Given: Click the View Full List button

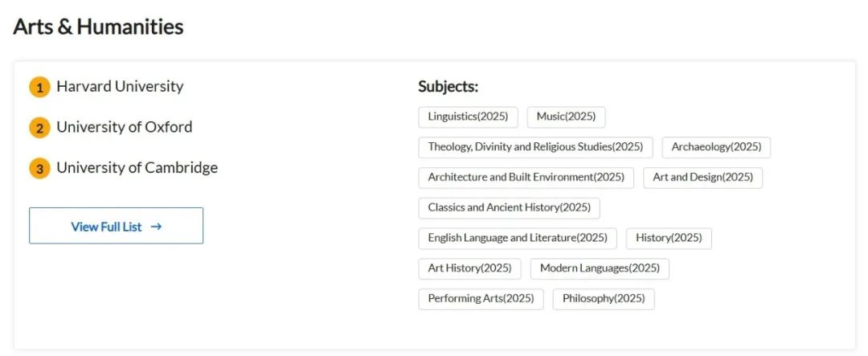Looking at the screenshot, I should click(x=117, y=226).
